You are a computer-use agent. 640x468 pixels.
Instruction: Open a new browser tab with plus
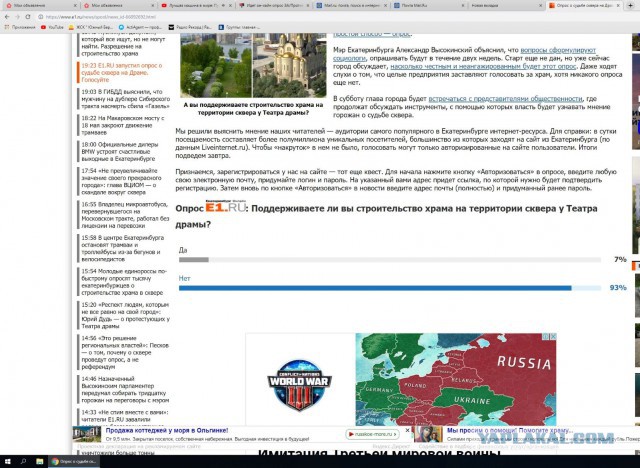(629, 5)
